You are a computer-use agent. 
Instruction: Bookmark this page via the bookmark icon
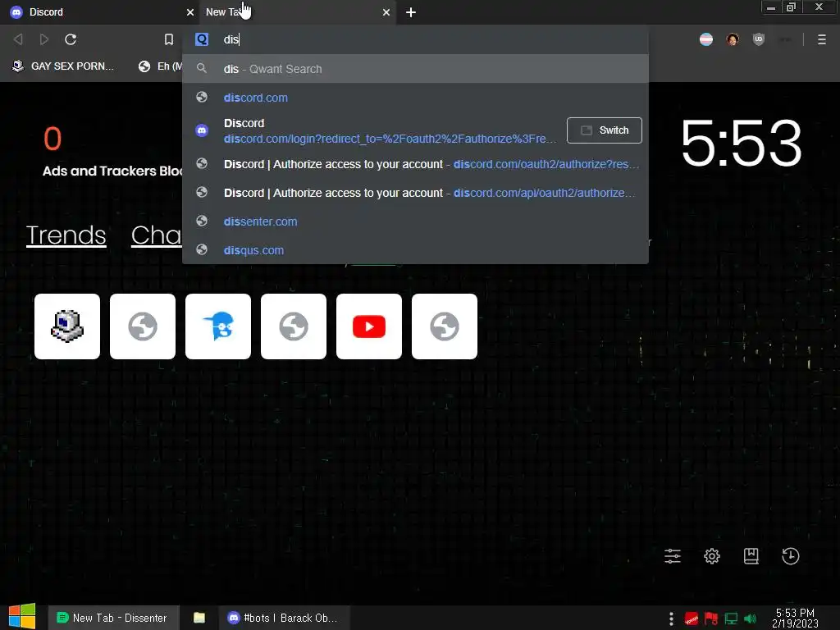coord(169,39)
